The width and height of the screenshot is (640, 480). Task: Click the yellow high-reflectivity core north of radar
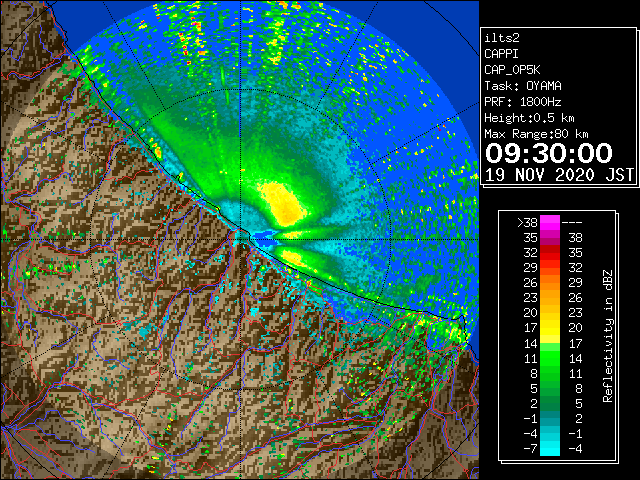(x=283, y=204)
